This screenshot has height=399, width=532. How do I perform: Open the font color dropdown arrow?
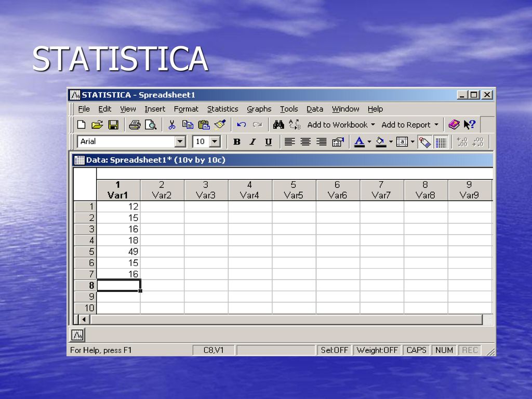[x=369, y=142]
